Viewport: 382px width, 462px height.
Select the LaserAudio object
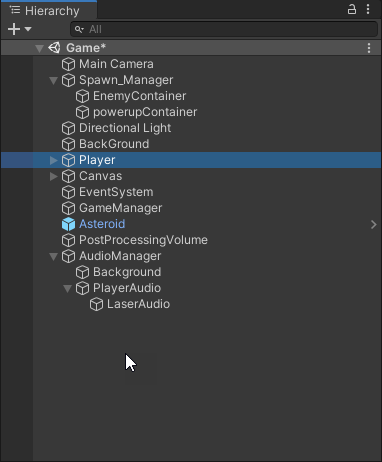coord(138,304)
